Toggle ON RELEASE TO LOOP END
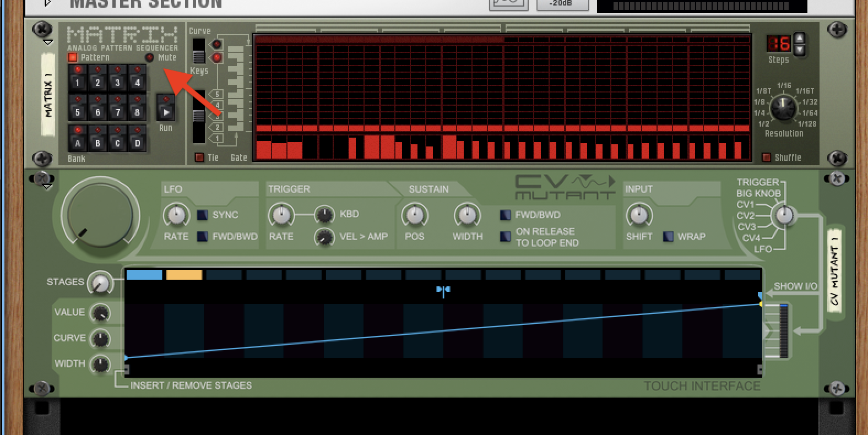Screen dimensions: 868x435 [x=505, y=237]
